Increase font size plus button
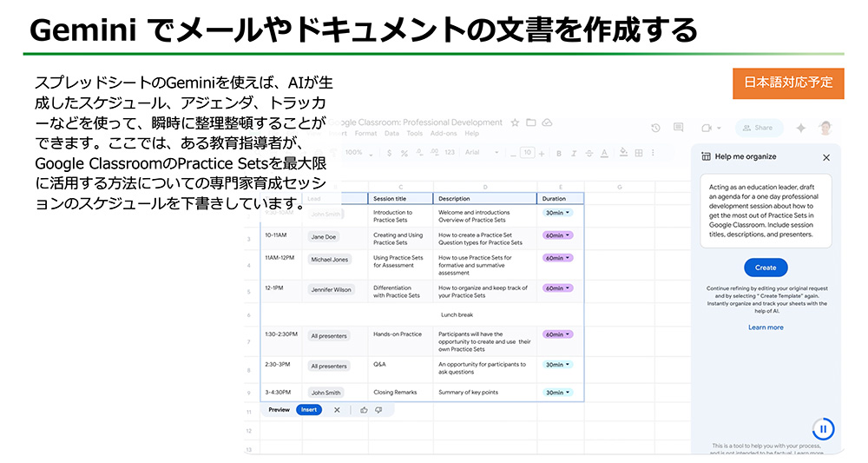This screenshot has width=868, height=463. [542, 154]
